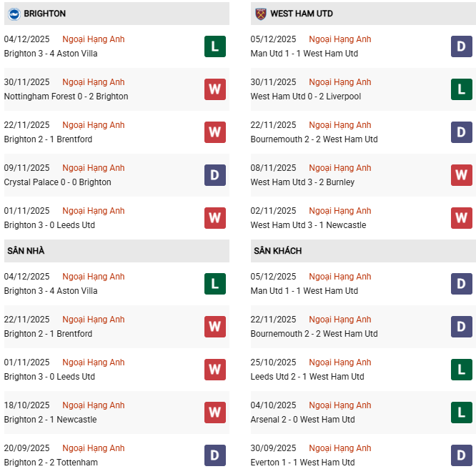Click the West Ham Utd crest icon
This screenshot has height=474, width=476.
[260, 14]
